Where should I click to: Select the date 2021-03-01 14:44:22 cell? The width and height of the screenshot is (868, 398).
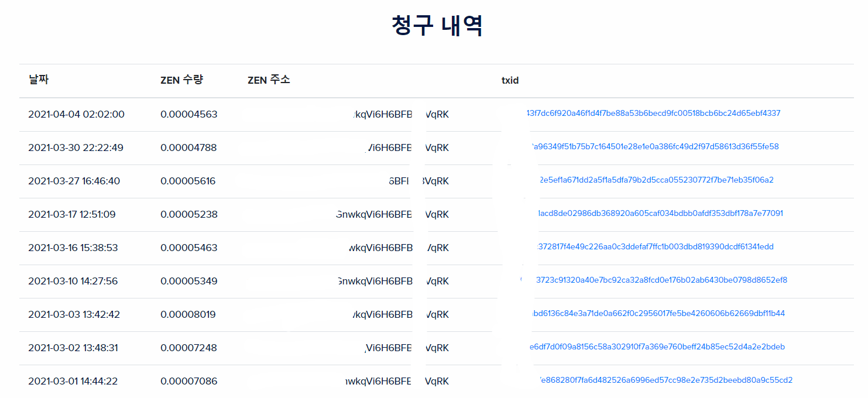pos(73,382)
